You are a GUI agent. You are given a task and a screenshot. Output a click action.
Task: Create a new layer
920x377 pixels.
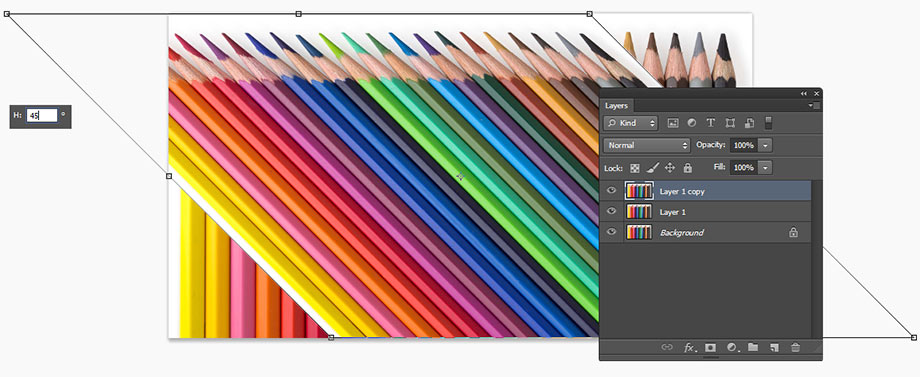coord(774,348)
